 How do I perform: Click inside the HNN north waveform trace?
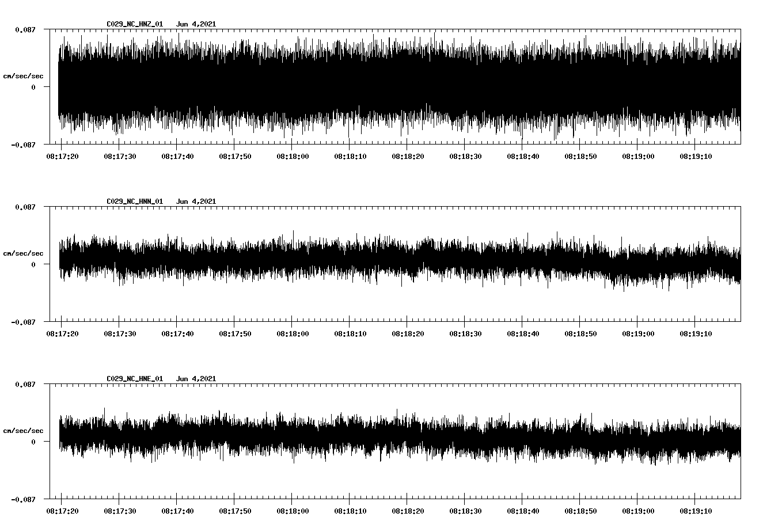click(399, 261)
